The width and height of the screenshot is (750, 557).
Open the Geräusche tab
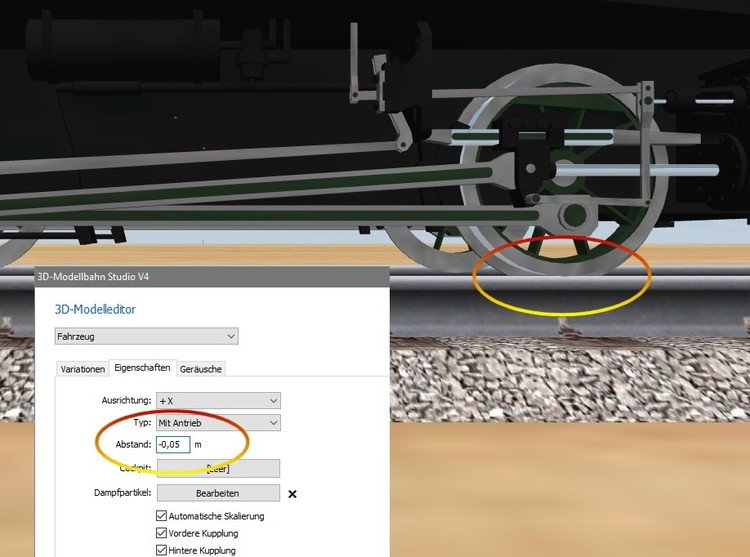[x=201, y=369]
